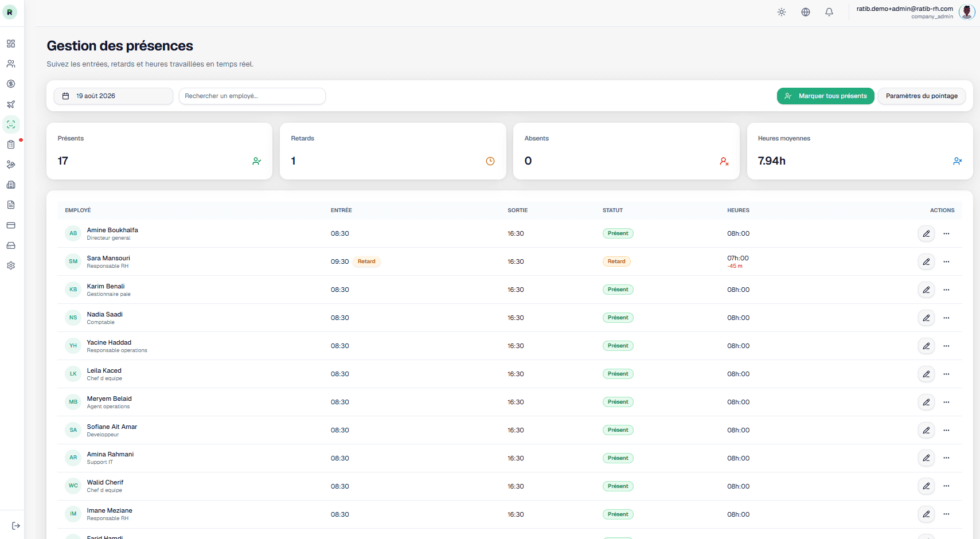Open more actions menu for Nadia Saadi
The image size is (980, 539).
946,318
